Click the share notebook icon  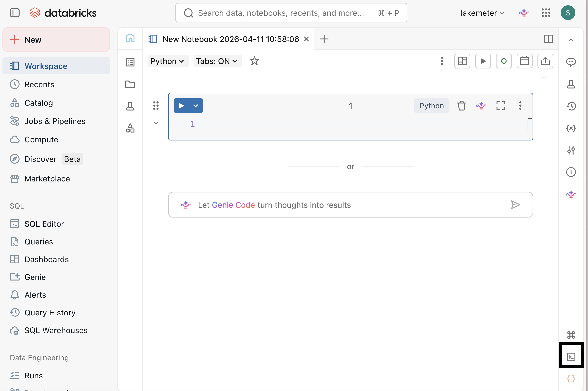click(x=545, y=61)
